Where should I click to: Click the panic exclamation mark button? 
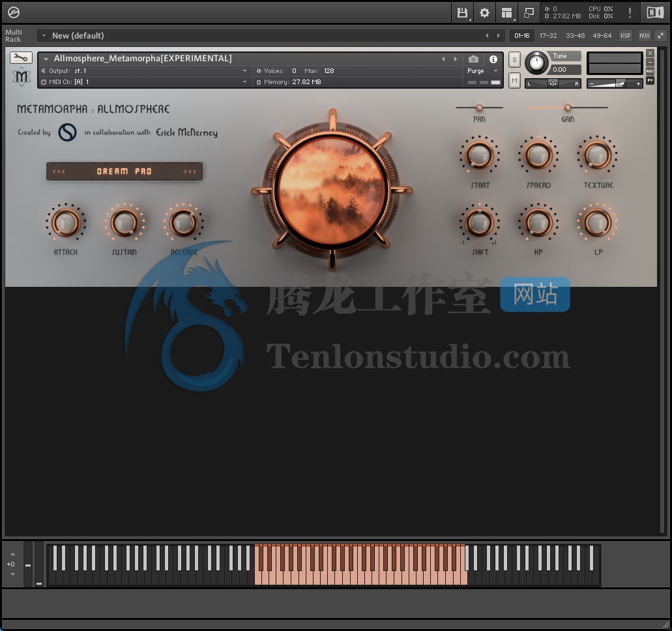pyautogui.click(x=630, y=12)
